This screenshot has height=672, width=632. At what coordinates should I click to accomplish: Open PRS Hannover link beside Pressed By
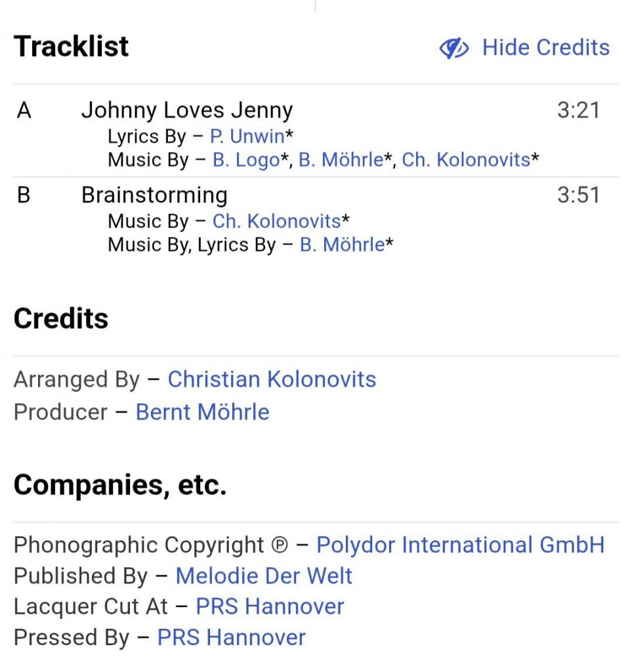pyautogui.click(x=231, y=637)
